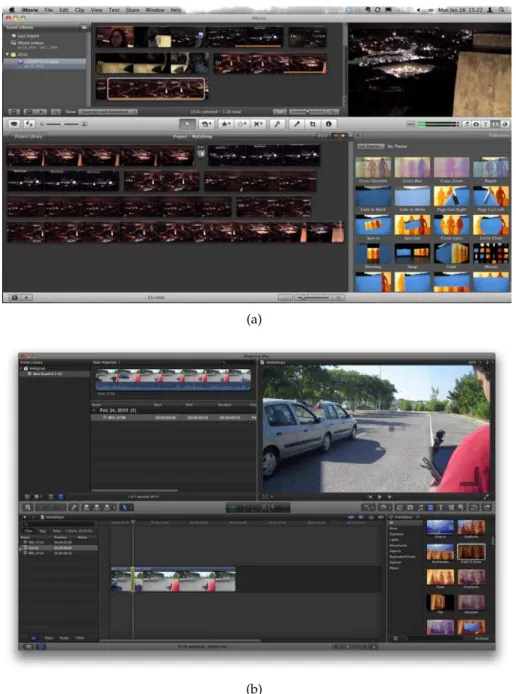Reject selection with X icon
This screenshot has height=694, width=516.
pyautogui.click(x=258, y=124)
